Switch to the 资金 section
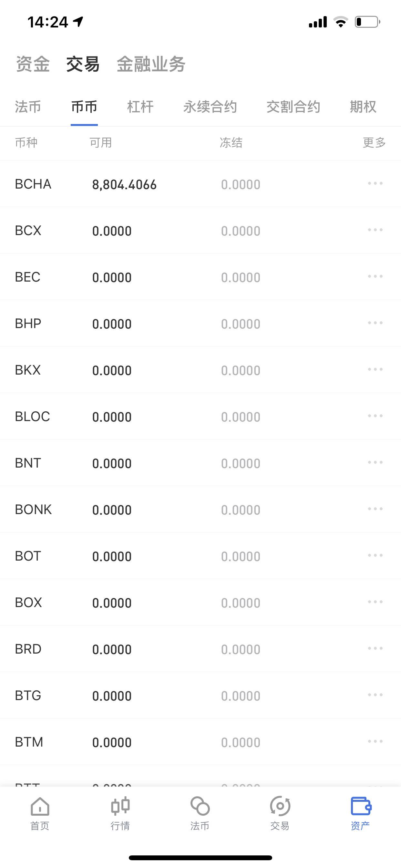401x868 pixels. [x=33, y=64]
